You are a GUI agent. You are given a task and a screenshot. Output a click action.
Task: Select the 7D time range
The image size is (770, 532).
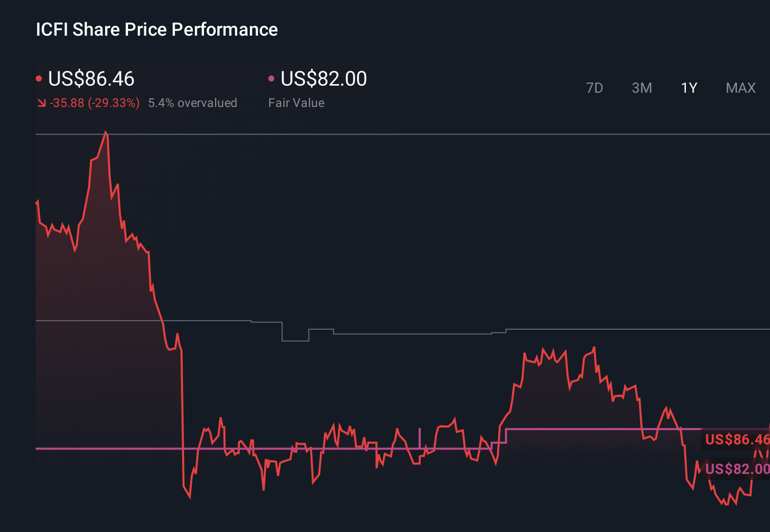pyautogui.click(x=595, y=88)
